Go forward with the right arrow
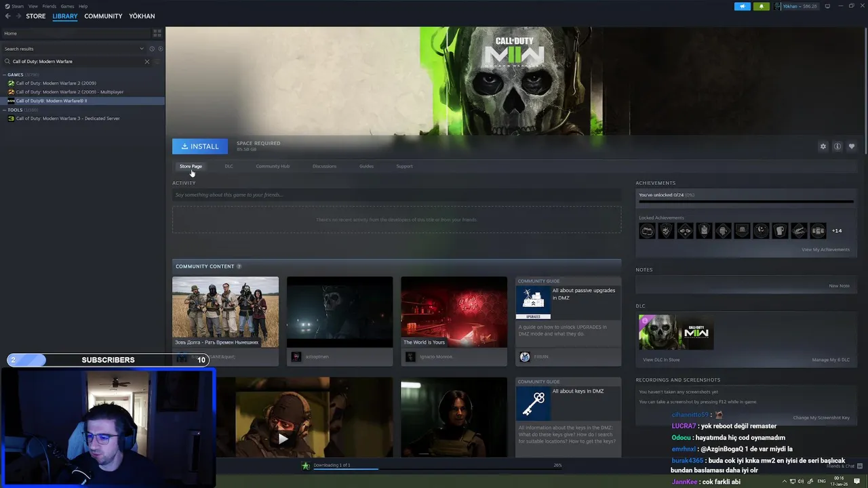This screenshot has height=488, width=868. [x=18, y=16]
